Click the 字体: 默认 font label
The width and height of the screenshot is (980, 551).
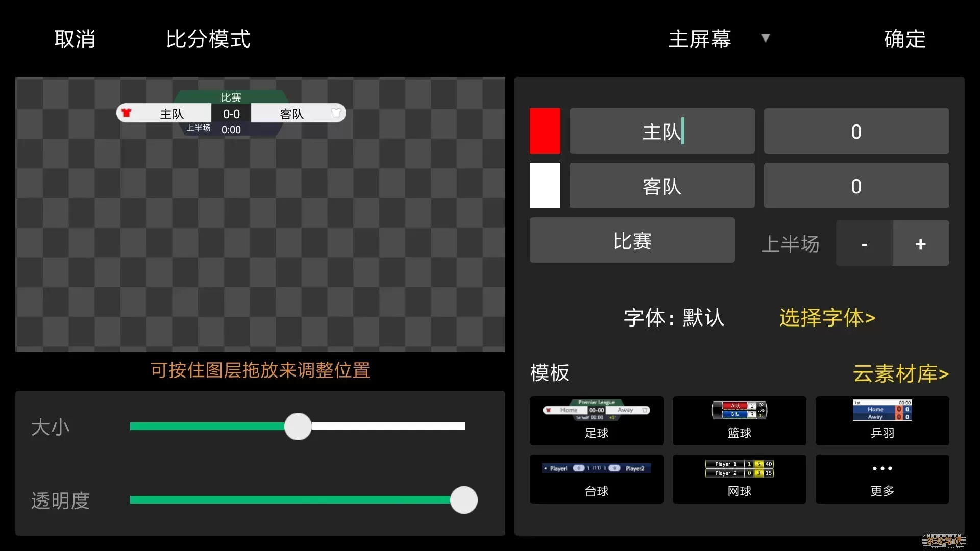click(x=674, y=317)
